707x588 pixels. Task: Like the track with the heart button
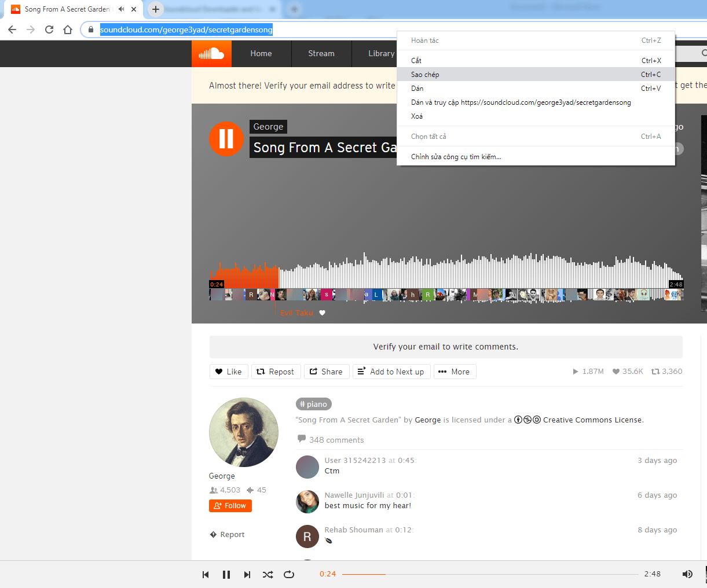pos(229,372)
